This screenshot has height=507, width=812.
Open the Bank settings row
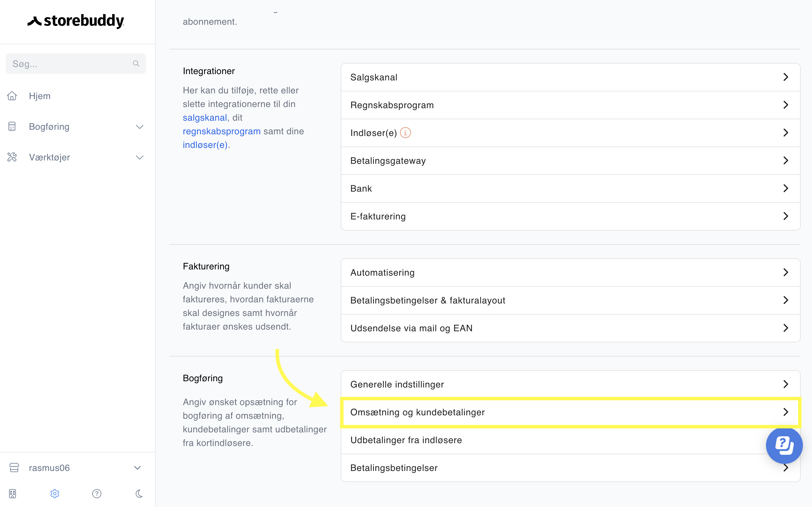[570, 188]
